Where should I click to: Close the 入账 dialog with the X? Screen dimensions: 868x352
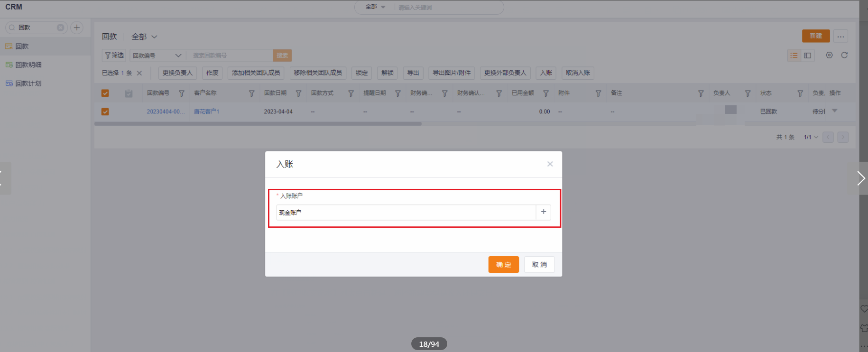(x=550, y=164)
